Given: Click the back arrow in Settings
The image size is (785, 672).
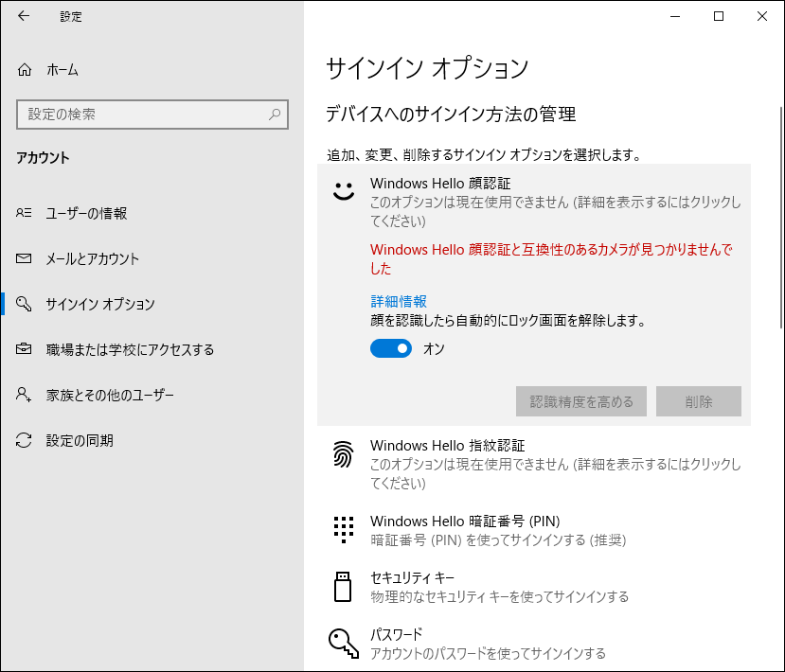Looking at the screenshot, I should (x=24, y=16).
